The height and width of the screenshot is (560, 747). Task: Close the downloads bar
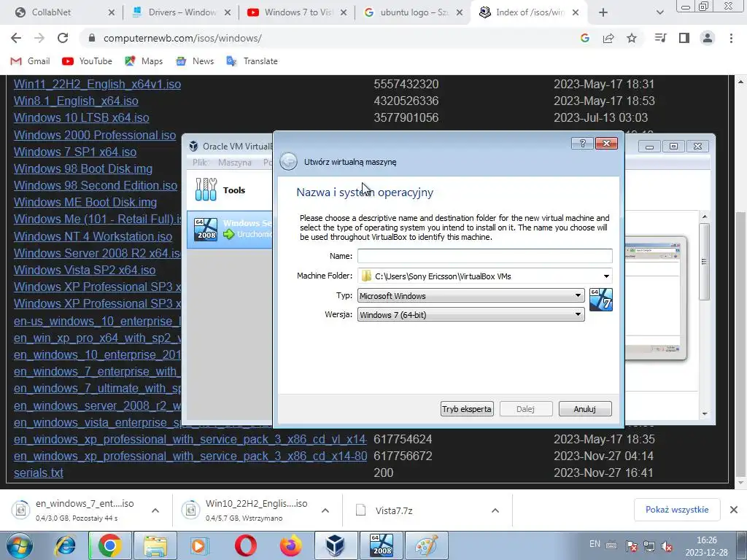click(734, 510)
